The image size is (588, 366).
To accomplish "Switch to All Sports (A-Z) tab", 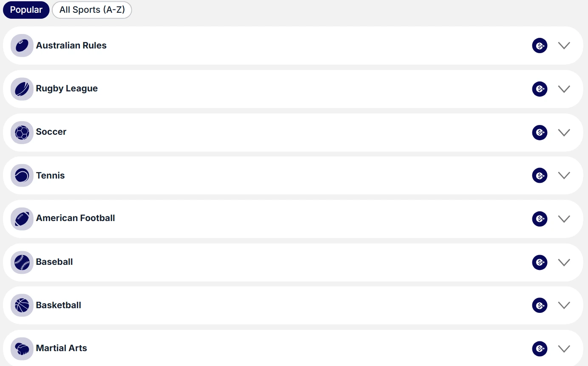I will click(92, 10).
